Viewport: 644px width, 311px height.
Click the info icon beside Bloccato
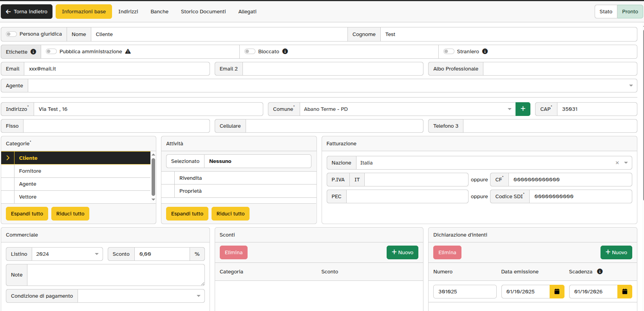pyautogui.click(x=285, y=51)
